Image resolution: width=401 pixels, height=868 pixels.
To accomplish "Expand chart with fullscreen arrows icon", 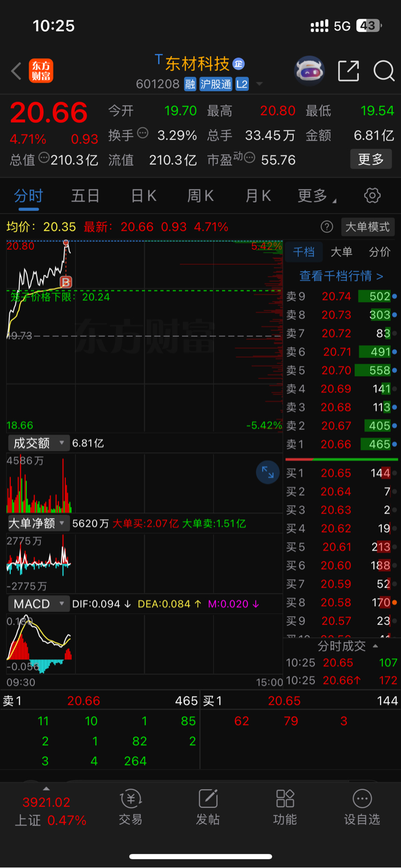I will click(x=268, y=472).
